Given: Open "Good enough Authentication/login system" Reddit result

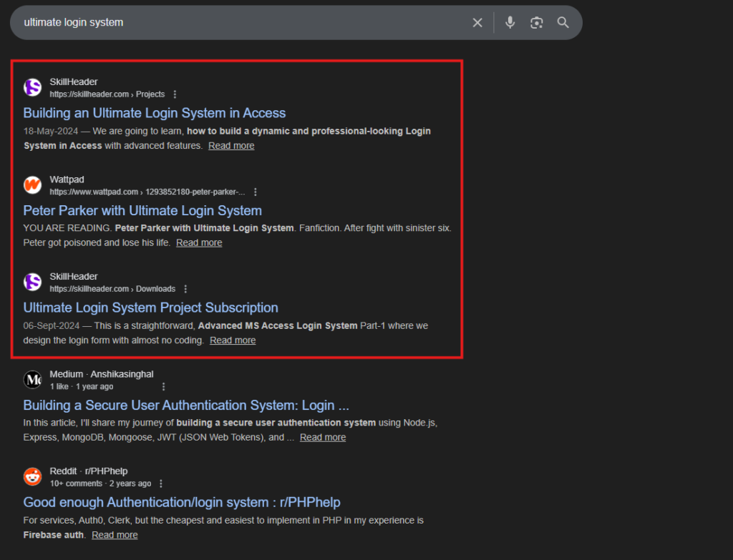Looking at the screenshot, I should (181, 502).
